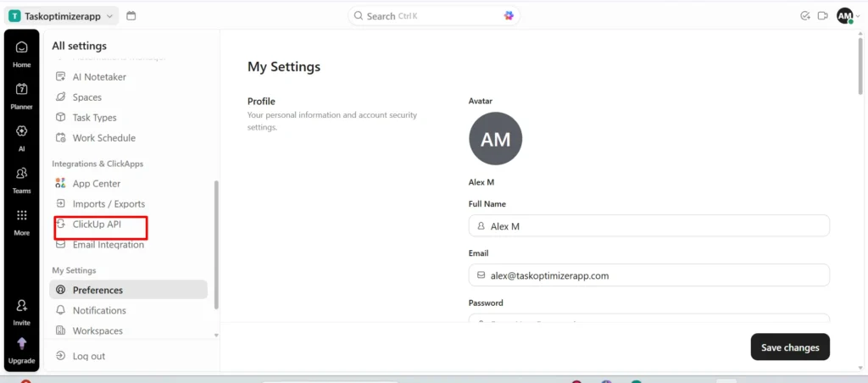Viewport: 868px width, 383px height.
Task: Click the All settings heading
Action: click(79, 46)
